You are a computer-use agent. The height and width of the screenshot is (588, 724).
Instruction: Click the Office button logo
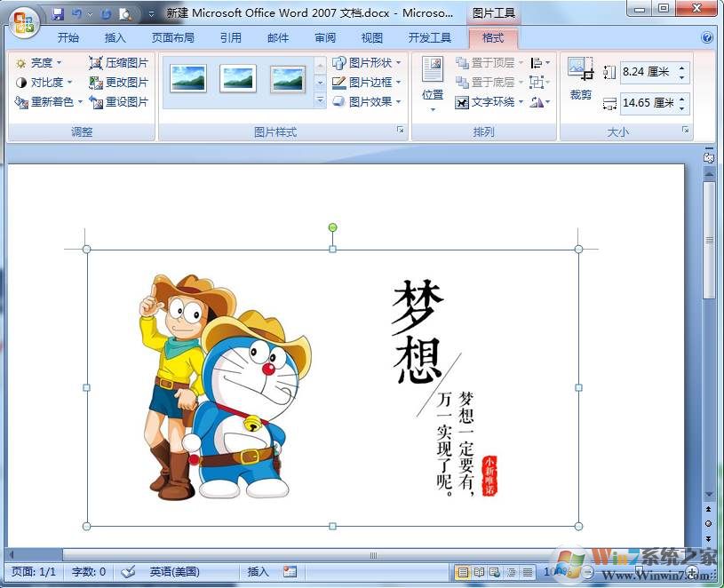[x=24, y=22]
